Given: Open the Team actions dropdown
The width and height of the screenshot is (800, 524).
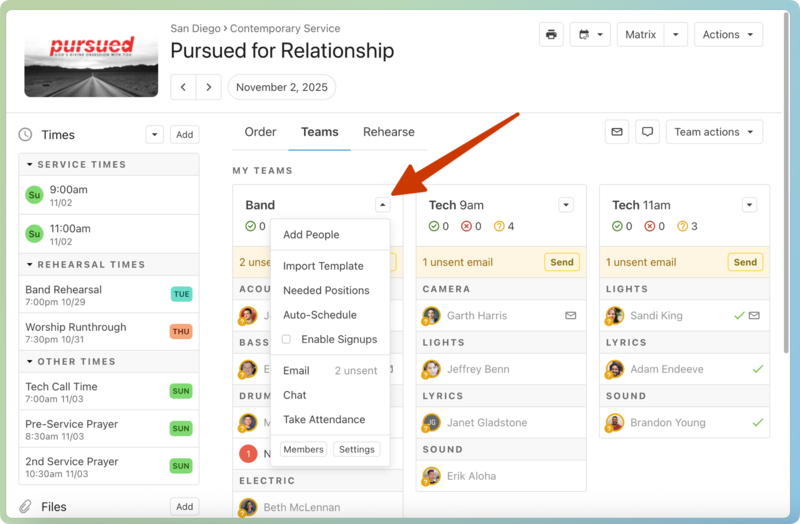Looking at the screenshot, I should 714,132.
